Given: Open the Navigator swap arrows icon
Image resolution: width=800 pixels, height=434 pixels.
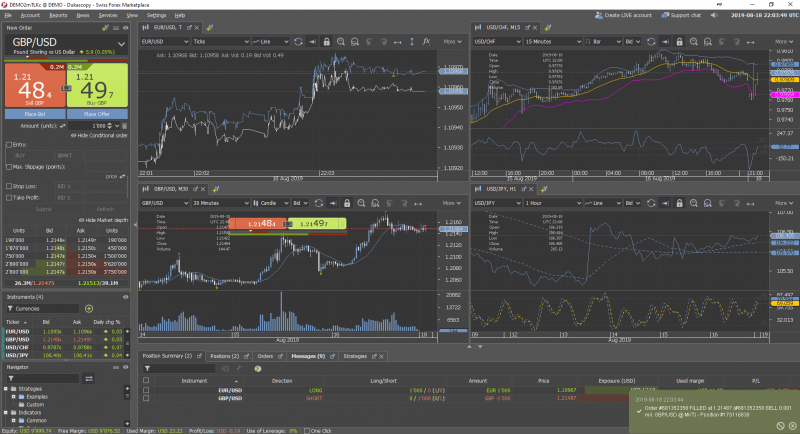Looking at the screenshot, I should click(89, 378).
